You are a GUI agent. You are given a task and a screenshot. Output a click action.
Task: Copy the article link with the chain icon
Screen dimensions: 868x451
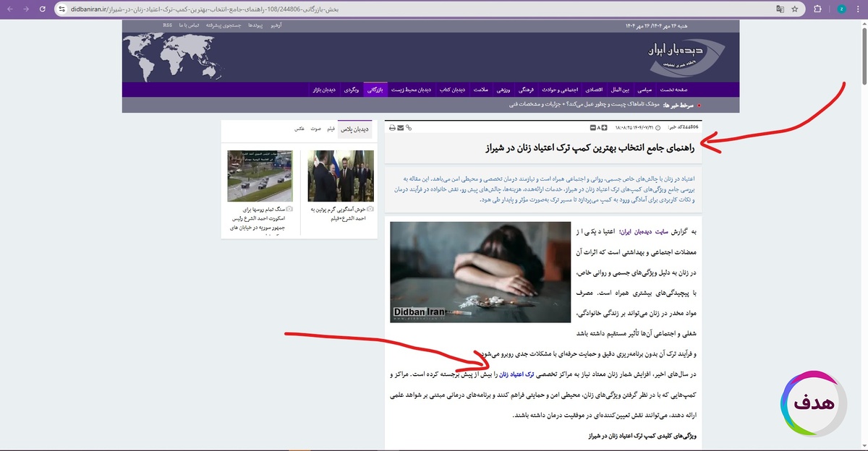[x=409, y=128]
